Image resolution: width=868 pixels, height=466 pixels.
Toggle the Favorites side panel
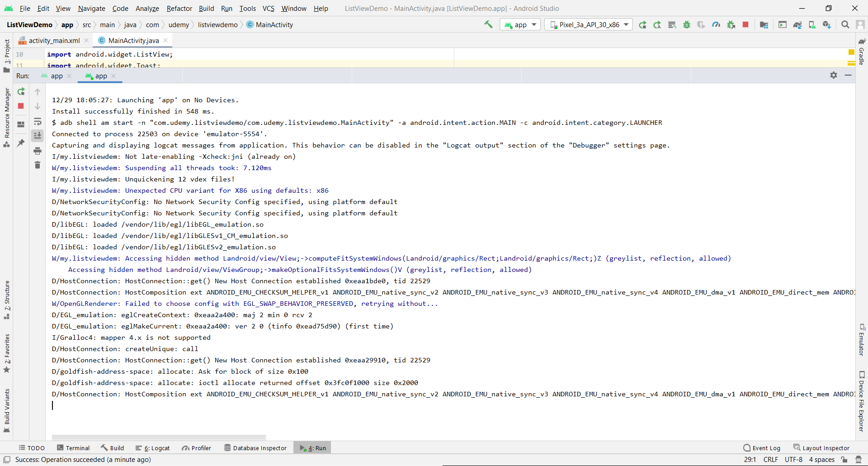coord(7,353)
